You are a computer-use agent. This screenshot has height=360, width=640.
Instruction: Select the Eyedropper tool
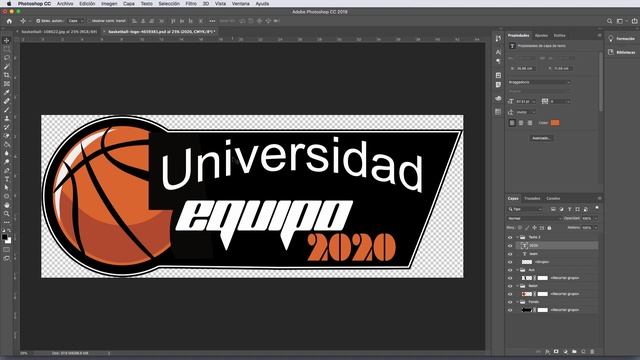coord(7,93)
